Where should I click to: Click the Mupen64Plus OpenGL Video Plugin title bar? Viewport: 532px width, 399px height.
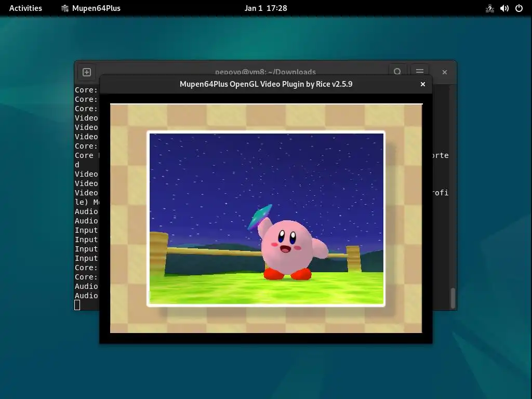point(266,84)
